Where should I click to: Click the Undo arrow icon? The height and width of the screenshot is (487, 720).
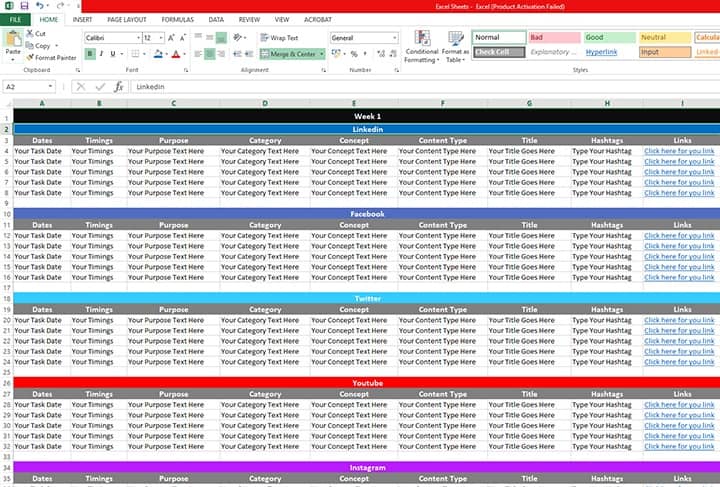[x=38, y=6]
